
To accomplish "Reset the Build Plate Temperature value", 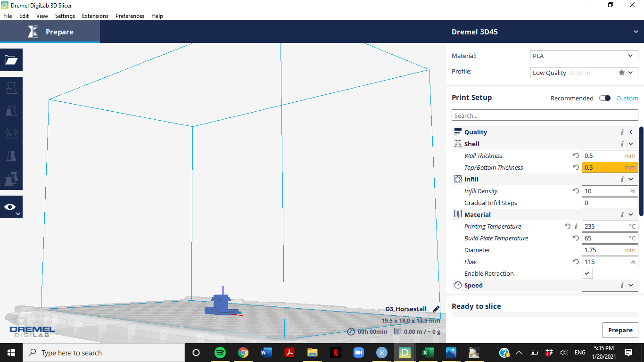I will [x=576, y=238].
